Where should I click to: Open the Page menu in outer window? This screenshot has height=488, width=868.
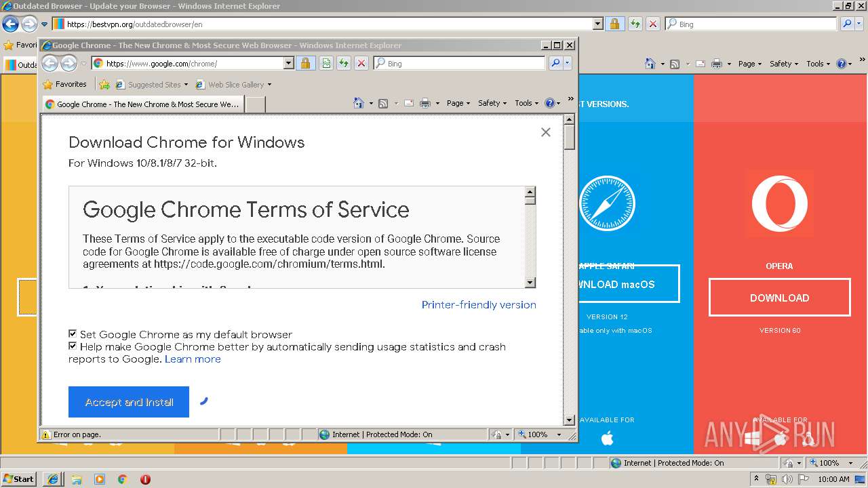coord(750,64)
